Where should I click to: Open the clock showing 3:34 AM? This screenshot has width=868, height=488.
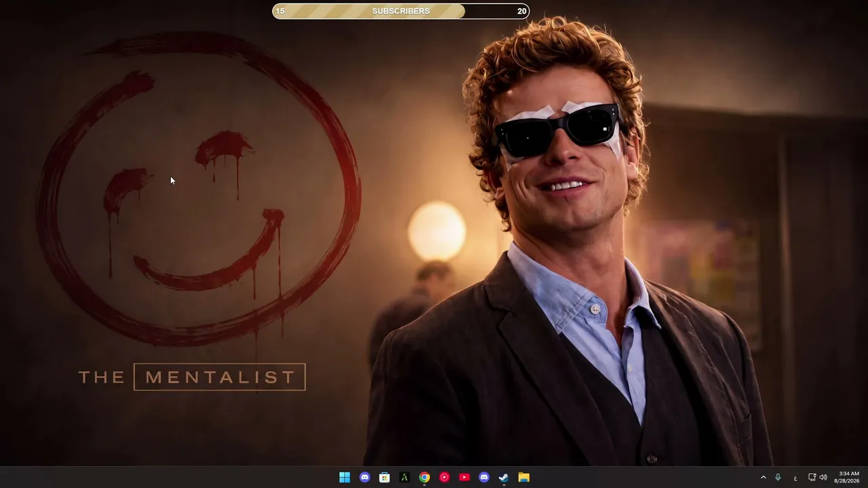click(x=847, y=477)
